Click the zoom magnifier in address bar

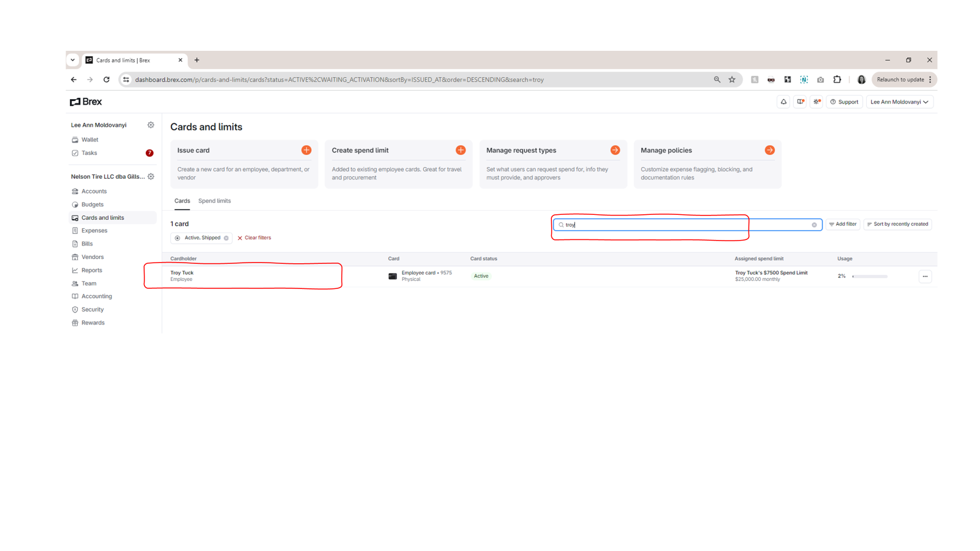click(x=717, y=80)
